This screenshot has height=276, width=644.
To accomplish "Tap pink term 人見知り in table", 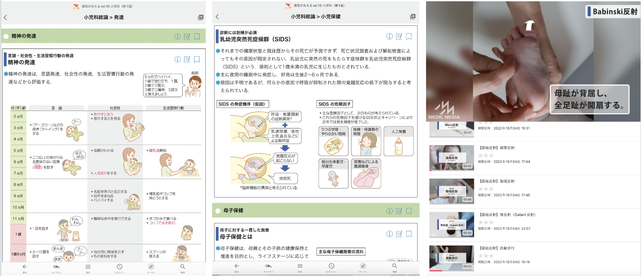I will pos(100,173).
